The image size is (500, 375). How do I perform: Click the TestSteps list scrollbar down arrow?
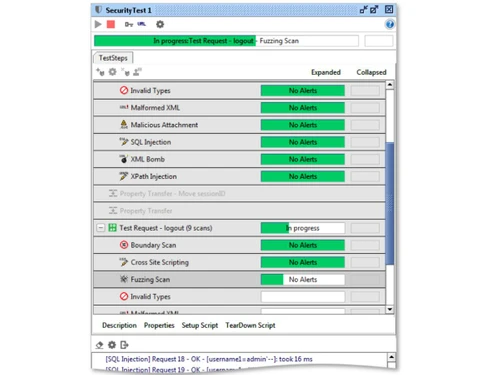(390, 309)
